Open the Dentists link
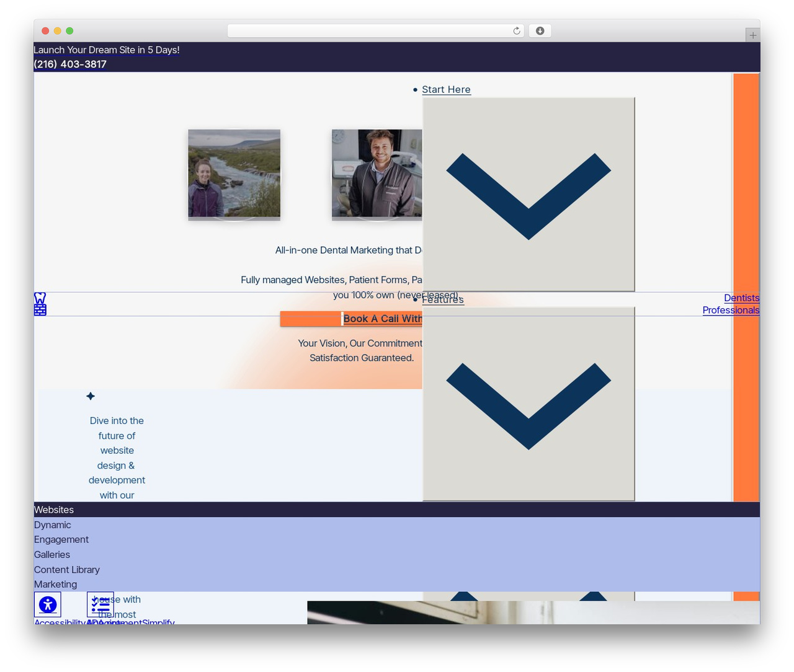The image size is (794, 672). click(x=741, y=298)
